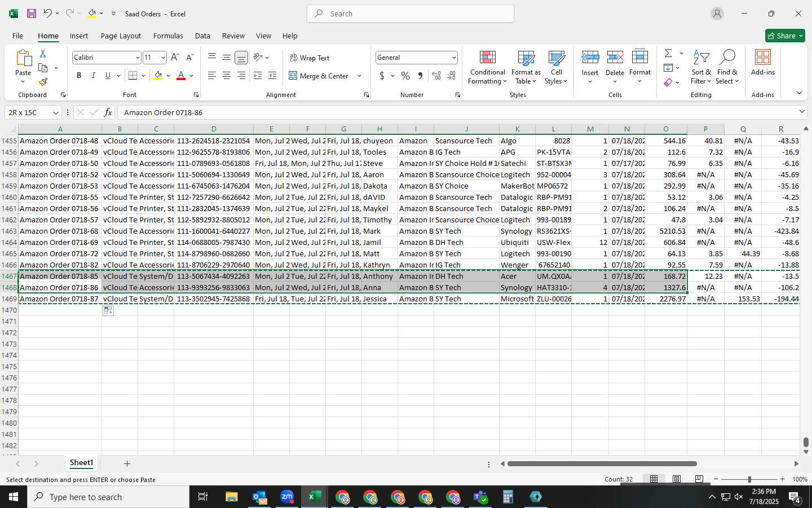Increase the cell indent
The width and height of the screenshot is (812, 508).
click(272, 76)
